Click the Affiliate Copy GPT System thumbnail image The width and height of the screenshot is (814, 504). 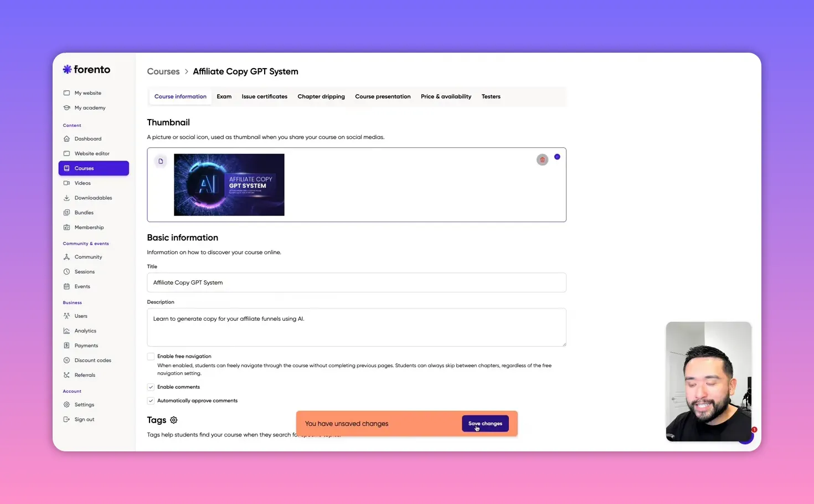coord(229,184)
